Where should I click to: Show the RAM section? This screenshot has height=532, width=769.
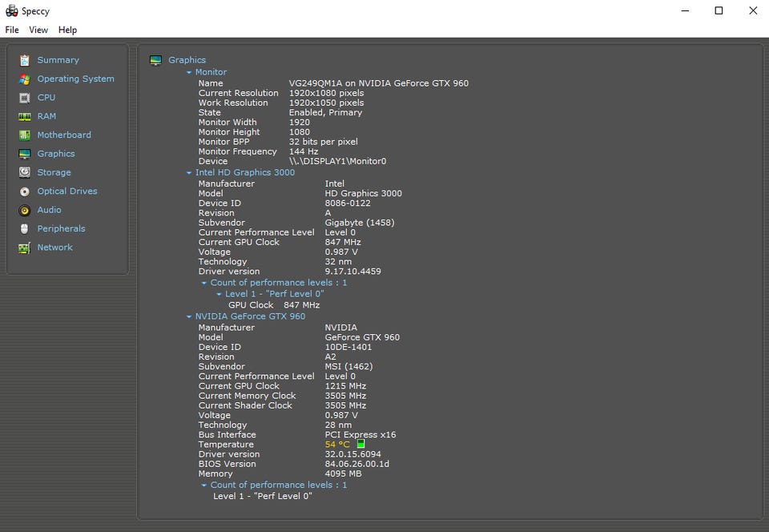(x=46, y=116)
